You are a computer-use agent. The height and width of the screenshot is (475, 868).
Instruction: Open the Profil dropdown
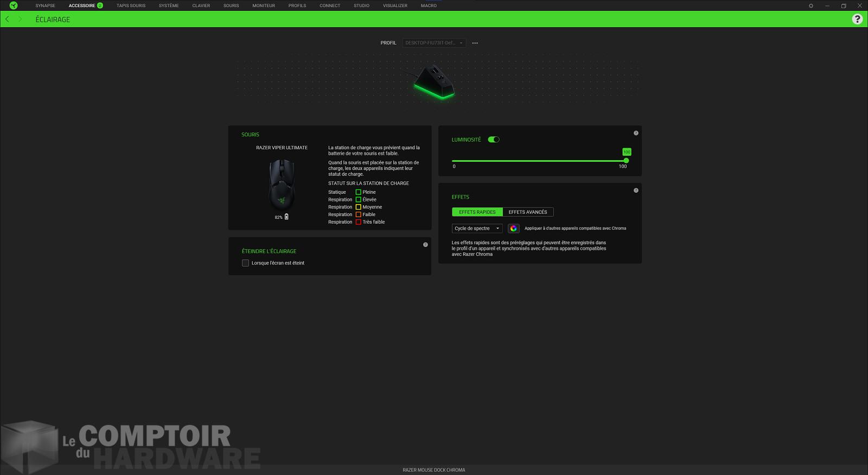(x=434, y=43)
